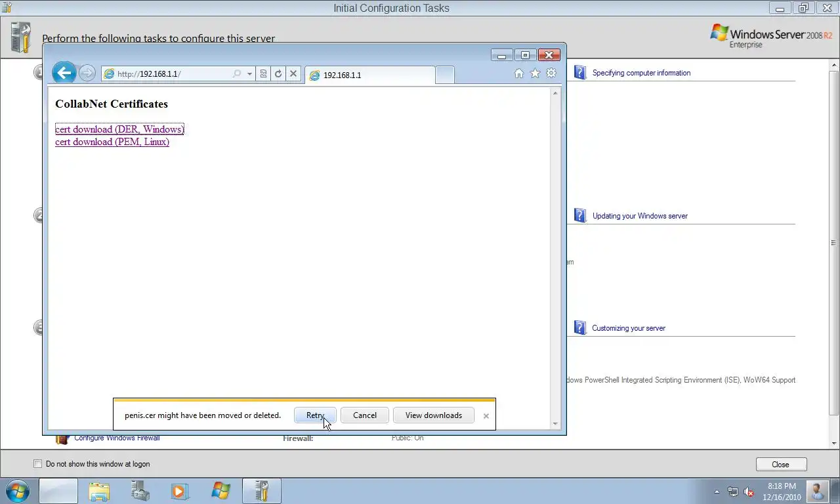Click IE page scrollbar up arrow
The height and width of the screenshot is (504, 840).
coord(555,93)
